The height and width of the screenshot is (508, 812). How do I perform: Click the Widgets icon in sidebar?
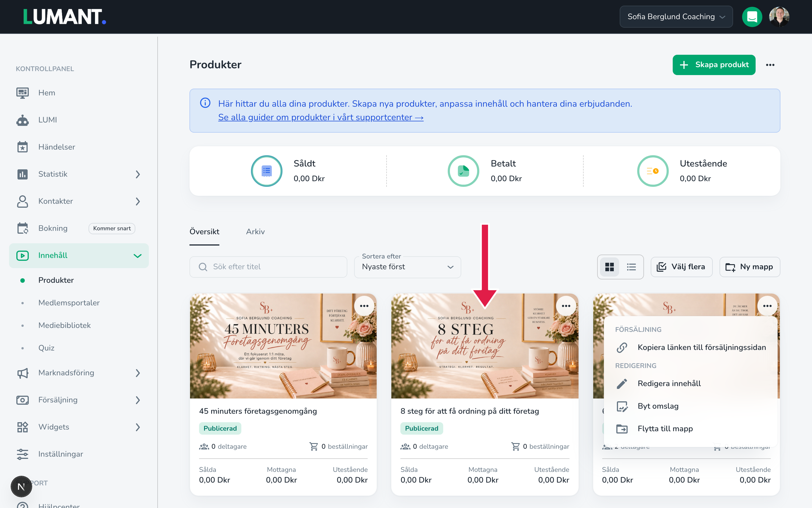pyautogui.click(x=23, y=427)
